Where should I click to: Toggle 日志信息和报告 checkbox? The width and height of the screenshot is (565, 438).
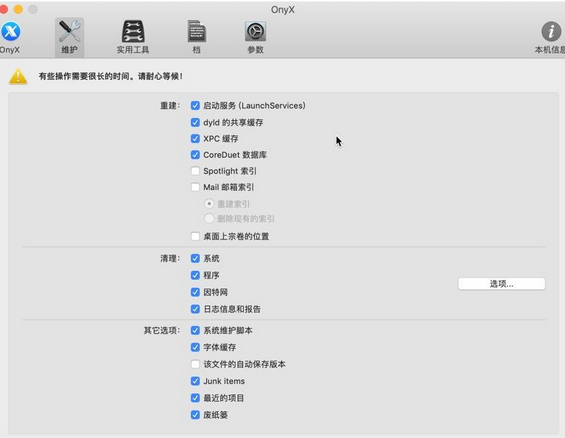point(195,309)
